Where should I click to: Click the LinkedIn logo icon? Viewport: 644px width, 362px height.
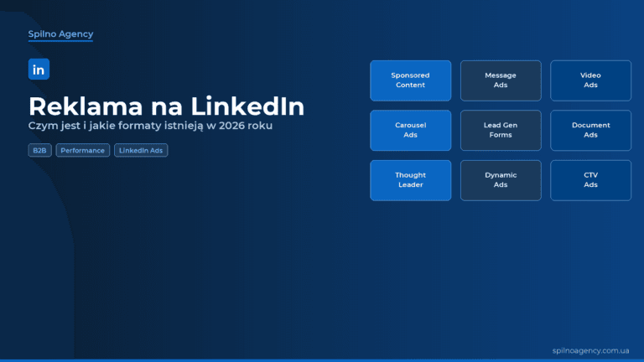(39, 69)
